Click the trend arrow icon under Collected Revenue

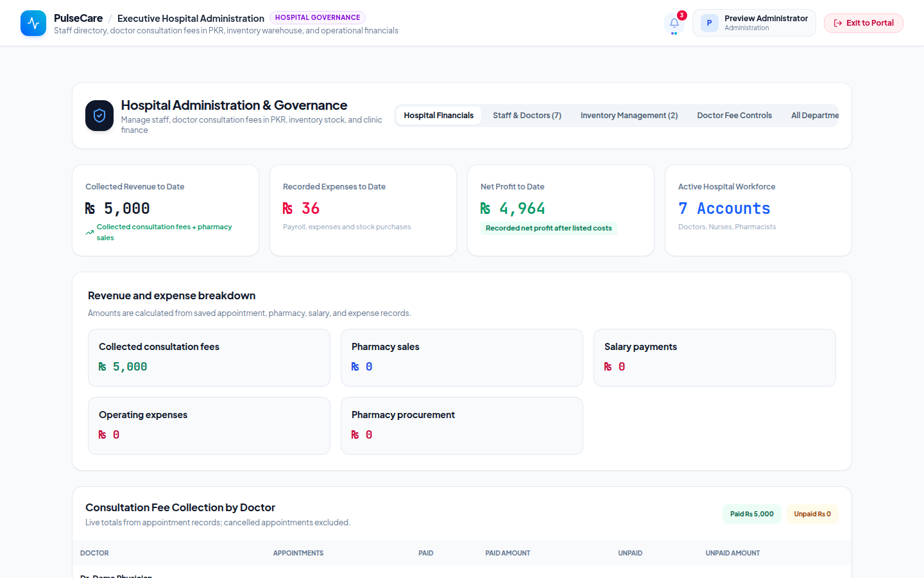90,232
